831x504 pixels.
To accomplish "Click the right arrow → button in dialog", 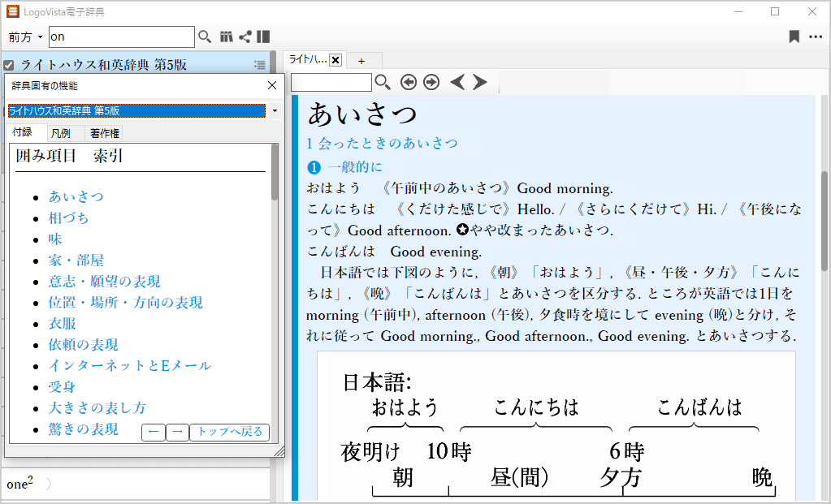I will click(x=178, y=432).
